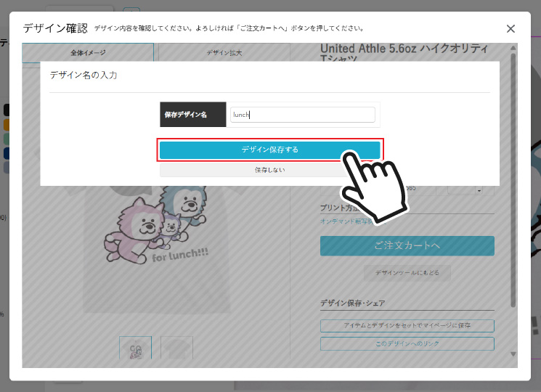Pick the black color swatch at left edge
This screenshot has height=392, width=541.
click(7, 110)
